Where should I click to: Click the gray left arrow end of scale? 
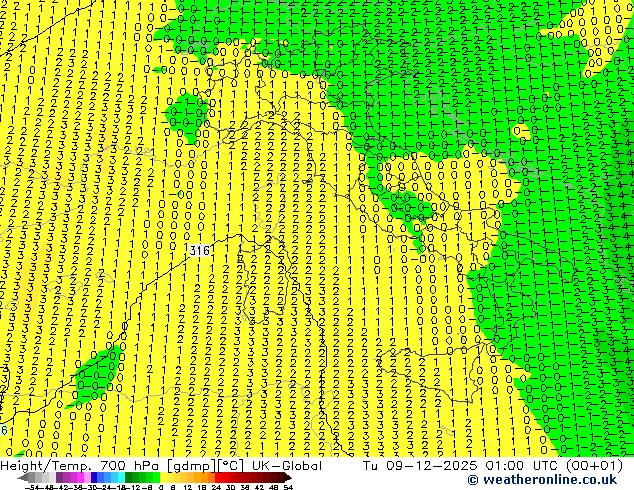(23, 478)
